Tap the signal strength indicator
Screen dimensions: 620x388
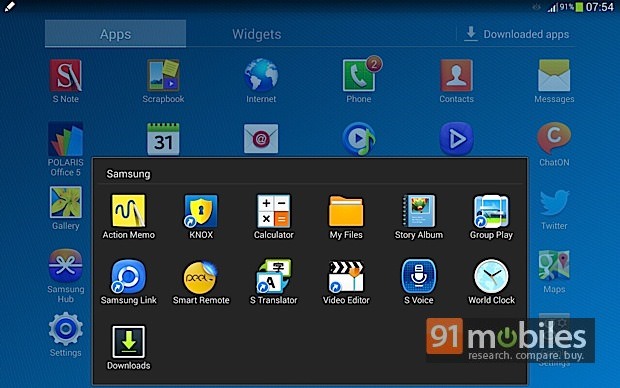(552, 8)
